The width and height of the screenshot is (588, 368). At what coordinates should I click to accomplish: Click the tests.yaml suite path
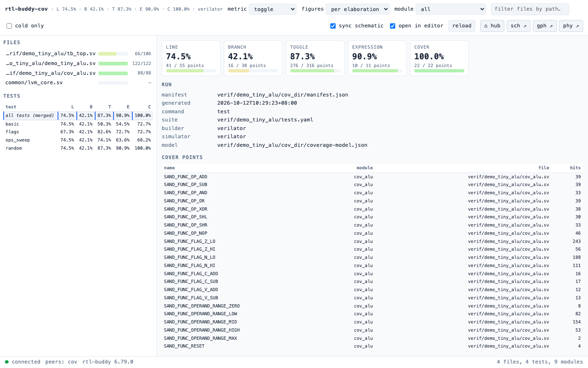(x=265, y=120)
